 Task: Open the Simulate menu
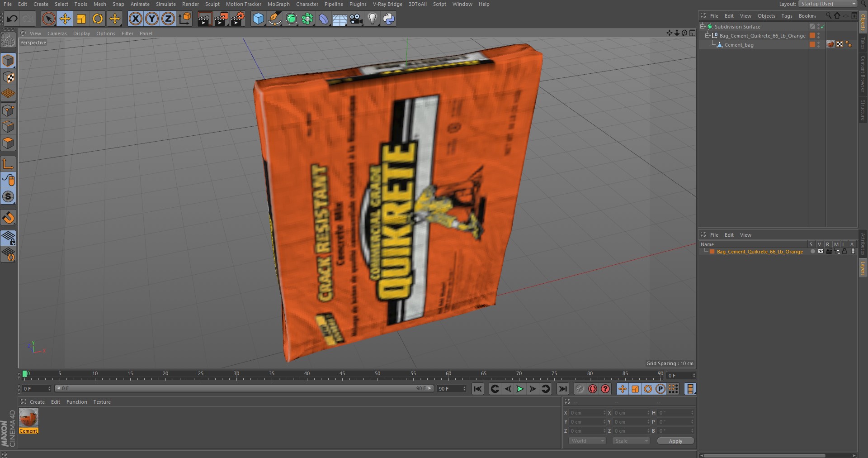[166, 4]
